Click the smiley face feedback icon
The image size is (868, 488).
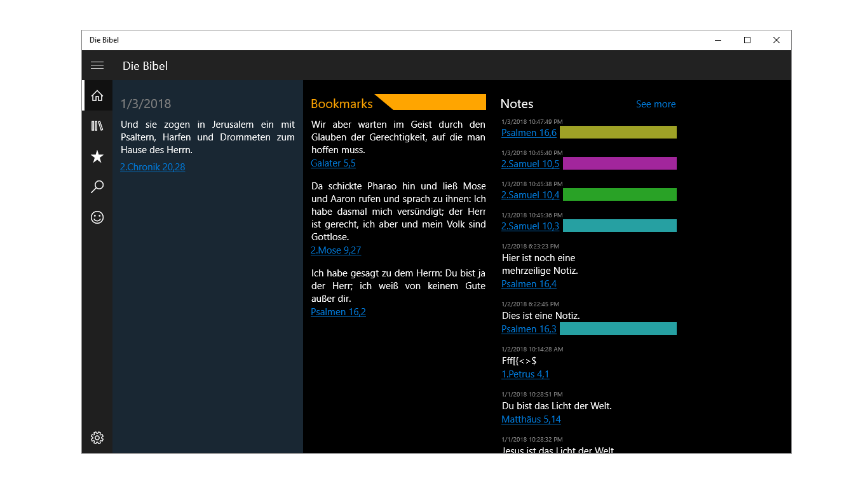coord(97,217)
